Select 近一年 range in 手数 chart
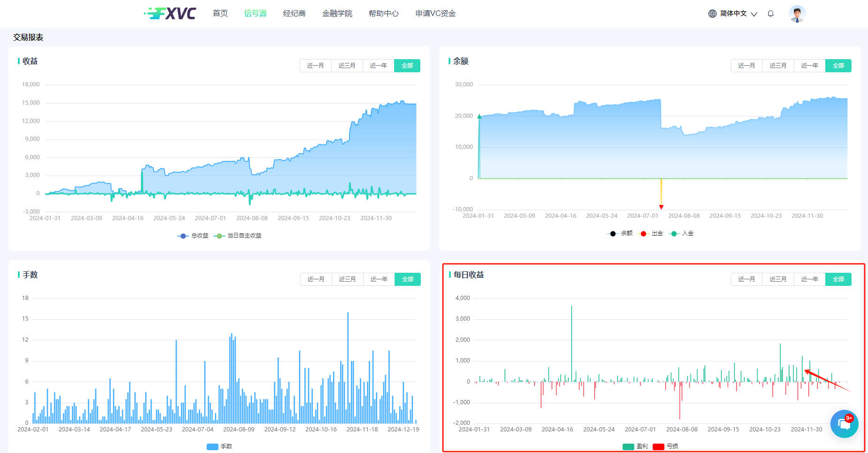The width and height of the screenshot is (868, 453). click(x=379, y=279)
